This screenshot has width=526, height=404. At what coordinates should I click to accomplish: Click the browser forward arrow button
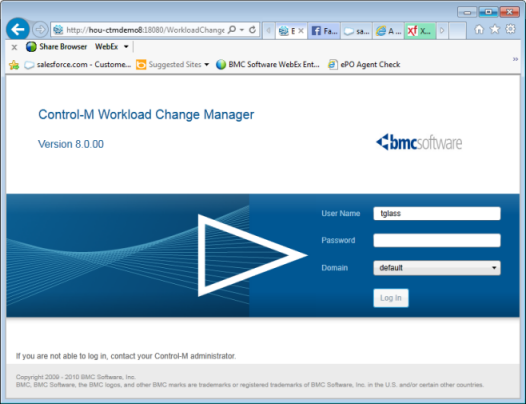point(40,30)
